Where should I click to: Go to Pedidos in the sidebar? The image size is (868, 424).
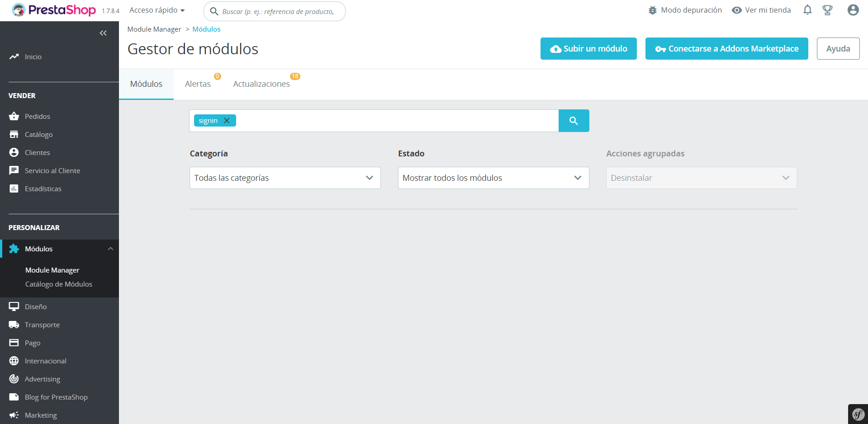38,116
